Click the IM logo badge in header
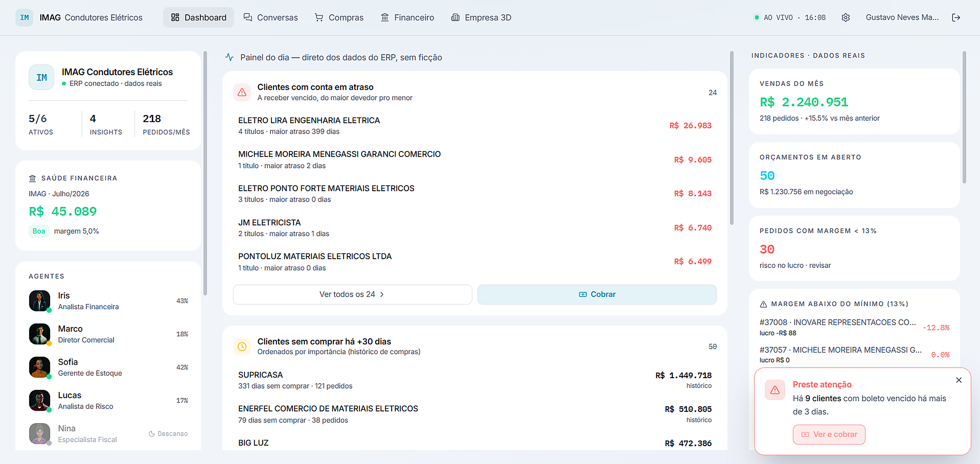Image resolution: width=980 pixels, height=464 pixels. 24,17
